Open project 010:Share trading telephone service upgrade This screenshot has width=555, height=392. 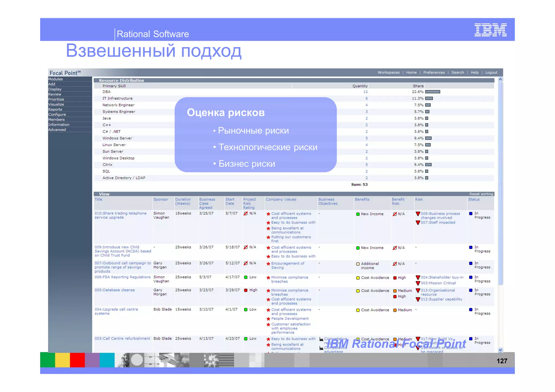[x=120, y=215]
